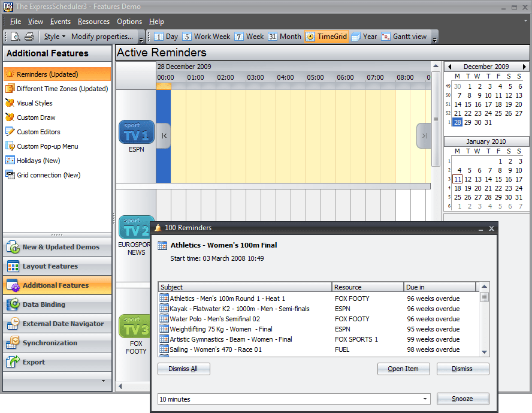Viewport: 532px width, 413px height.
Task: Select the Gantt view button
Action: pos(404,37)
